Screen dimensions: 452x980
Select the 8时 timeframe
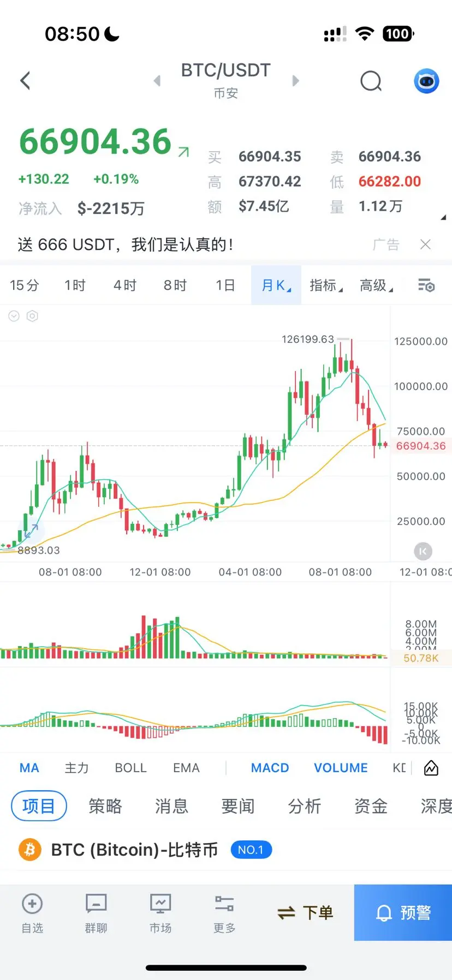pyautogui.click(x=175, y=285)
